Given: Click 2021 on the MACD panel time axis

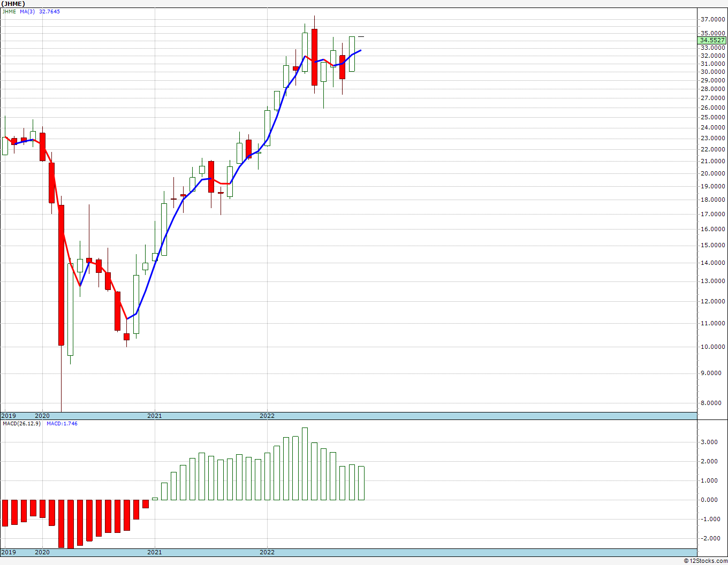Looking at the screenshot, I should click(155, 552).
